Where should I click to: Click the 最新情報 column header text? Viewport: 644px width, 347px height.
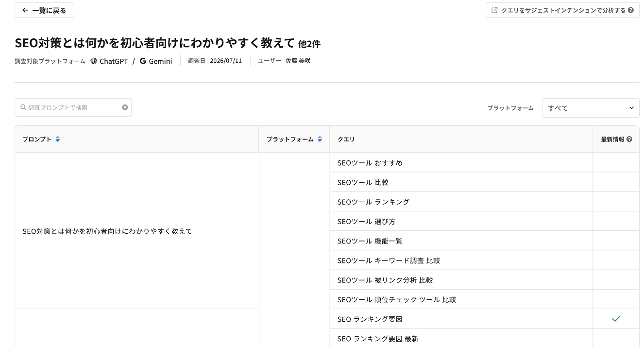pyautogui.click(x=612, y=139)
